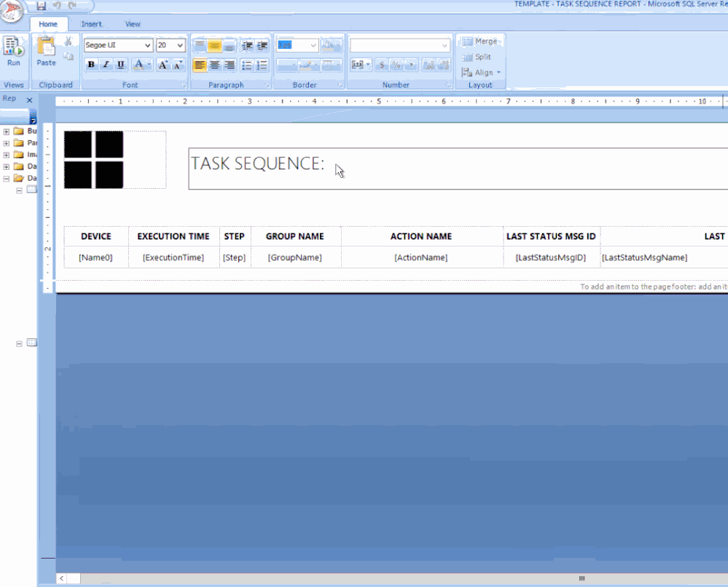
Task: Set vertical align middle
Action: pyautogui.click(x=214, y=45)
